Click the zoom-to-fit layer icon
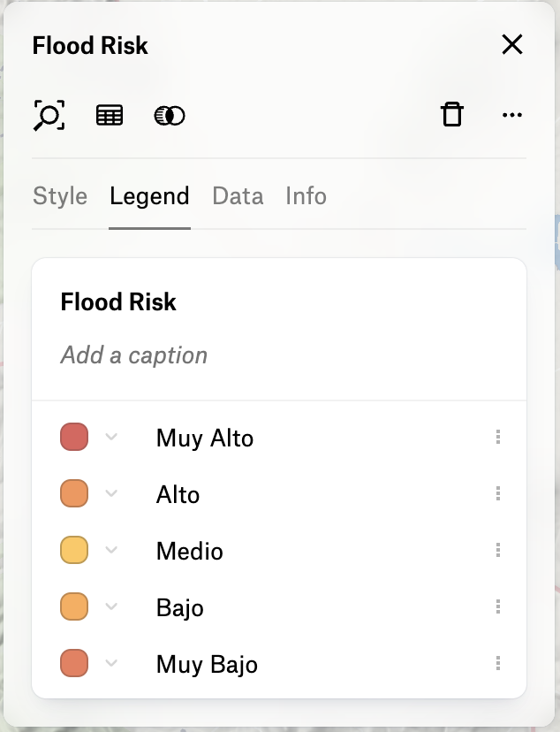 49,115
